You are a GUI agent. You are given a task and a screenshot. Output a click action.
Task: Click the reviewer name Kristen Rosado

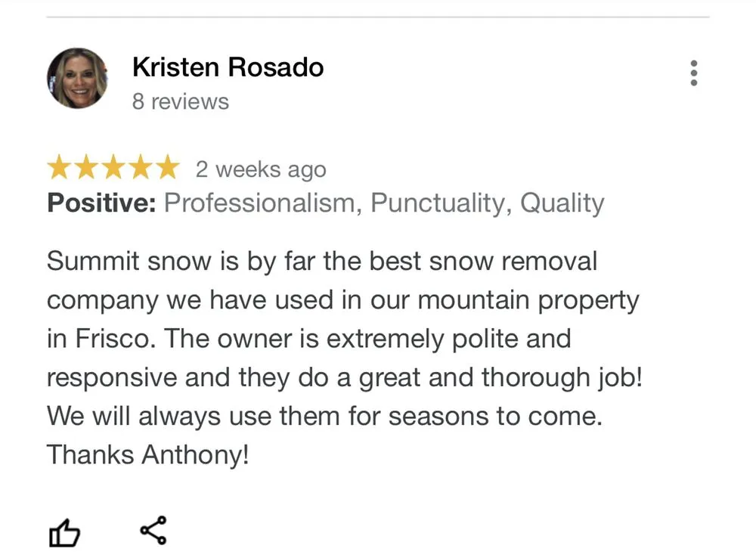228,67
